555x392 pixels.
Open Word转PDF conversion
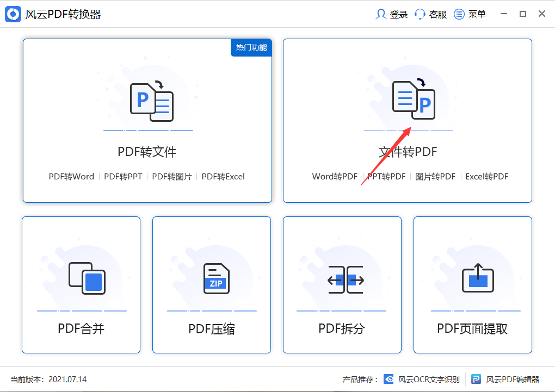(334, 176)
